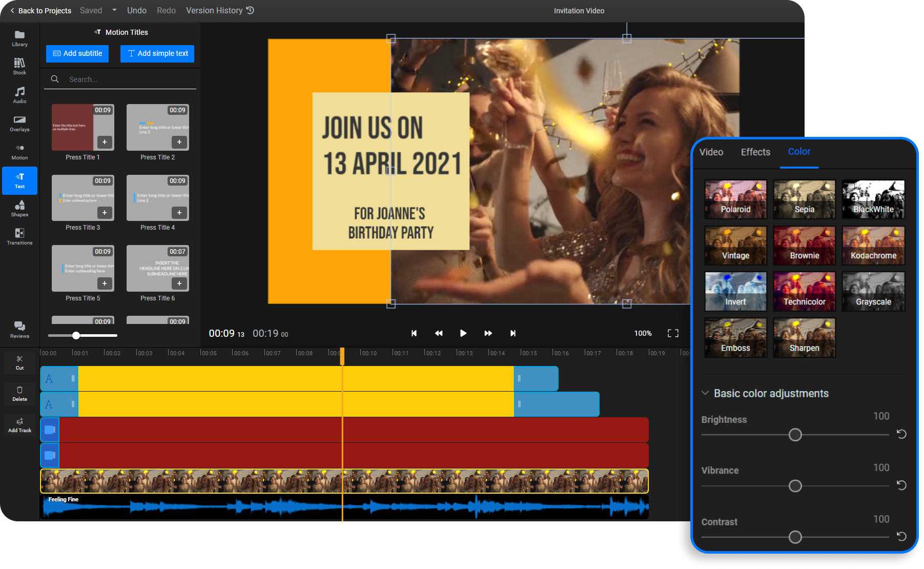Open the Stock media panel
Screen dimensions: 924x569
point(19,66)
